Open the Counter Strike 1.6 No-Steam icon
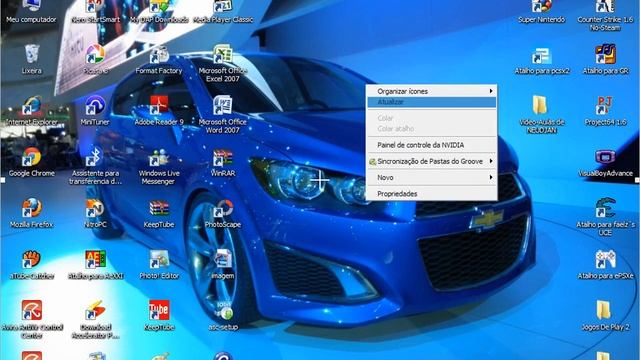 [x=605, y=7]
